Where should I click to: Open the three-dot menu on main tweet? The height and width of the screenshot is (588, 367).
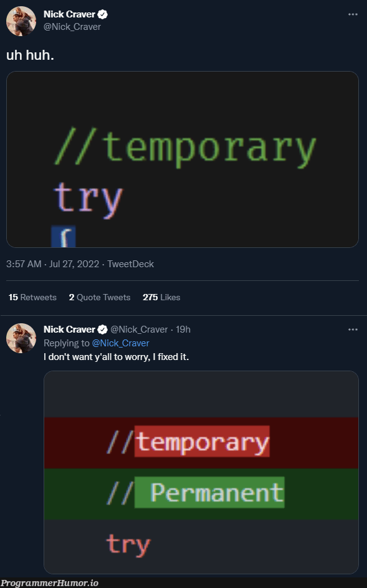pyautogui.click(x=353, y=14)
